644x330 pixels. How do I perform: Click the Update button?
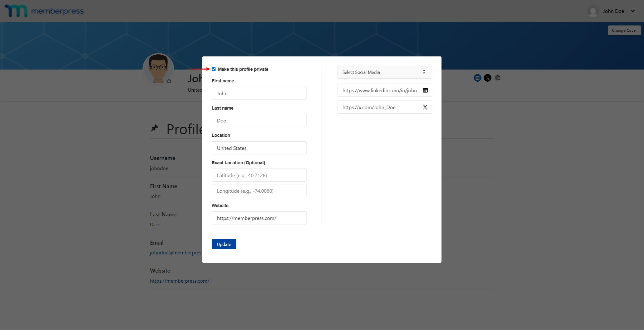click(x=224, y=244)
